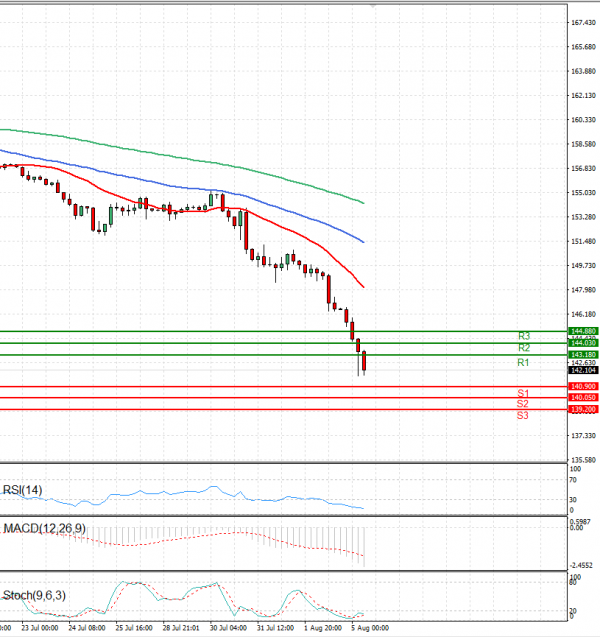The image size is (600, 637).
Task: Click the 23 Jul 00:00 time label
Action: (40, 628)
